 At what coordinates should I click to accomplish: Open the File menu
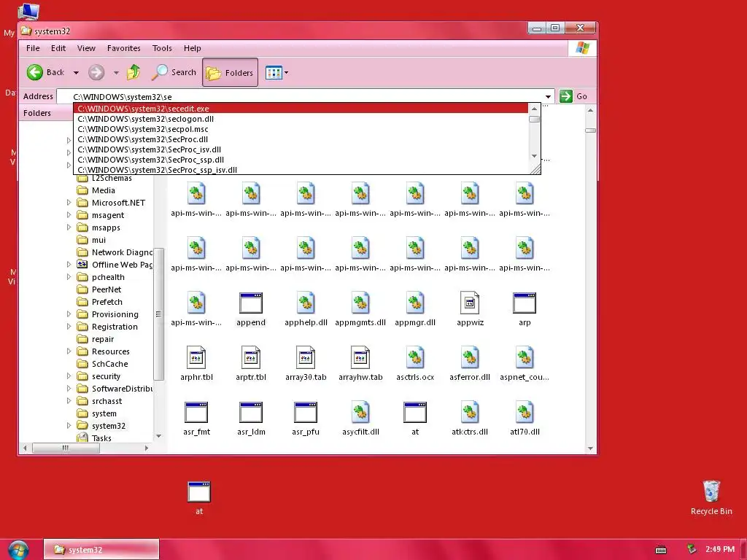(x=33, y=48)
